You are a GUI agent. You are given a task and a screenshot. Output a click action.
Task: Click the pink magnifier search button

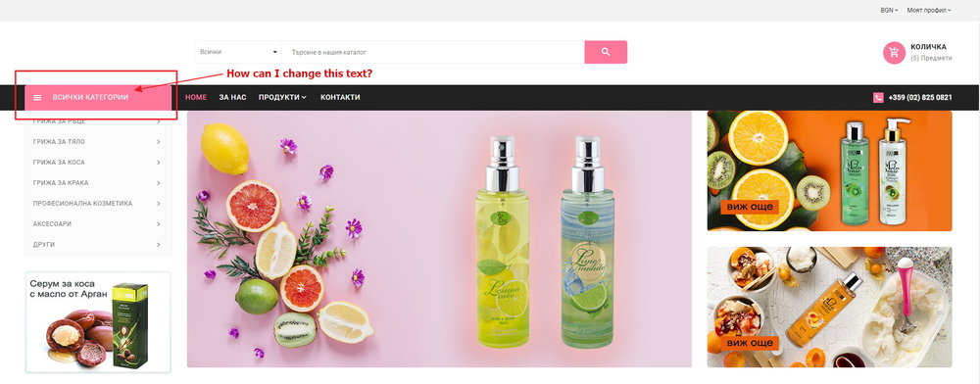pyautogui.click(x=606, y=52)
